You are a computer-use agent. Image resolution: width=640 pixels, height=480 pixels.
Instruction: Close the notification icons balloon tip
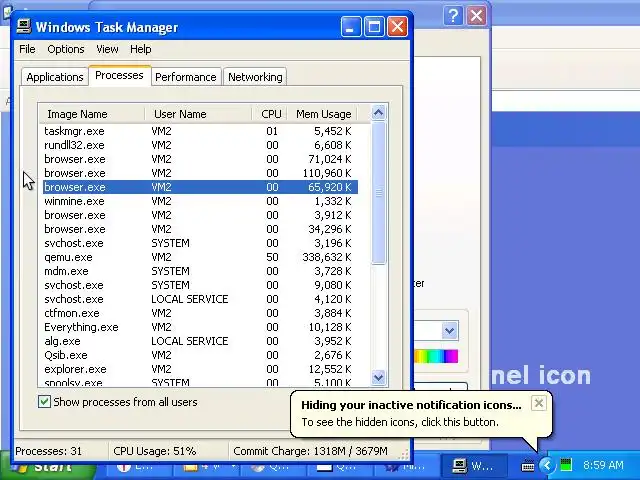(539, 403)
